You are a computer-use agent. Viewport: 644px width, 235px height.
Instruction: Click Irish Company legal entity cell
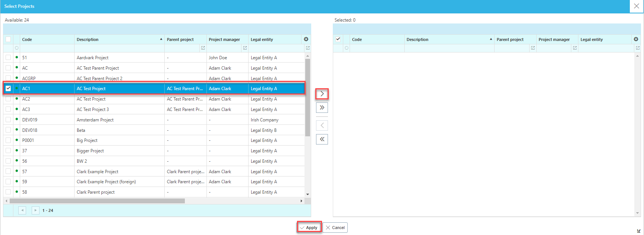(x=276, y=120)
